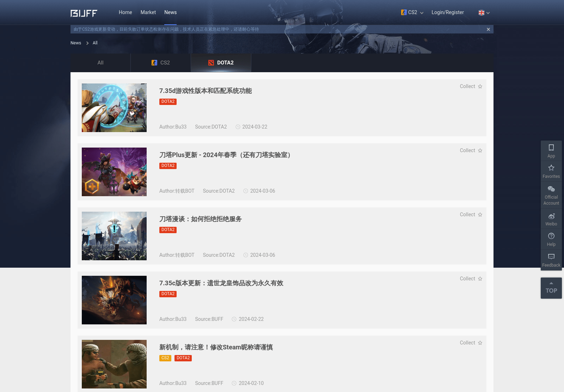The height and width of the screenshot is (392, 564).
Task: Click Author:Bu33 on 7.35d article
Action: click(173, 127)
